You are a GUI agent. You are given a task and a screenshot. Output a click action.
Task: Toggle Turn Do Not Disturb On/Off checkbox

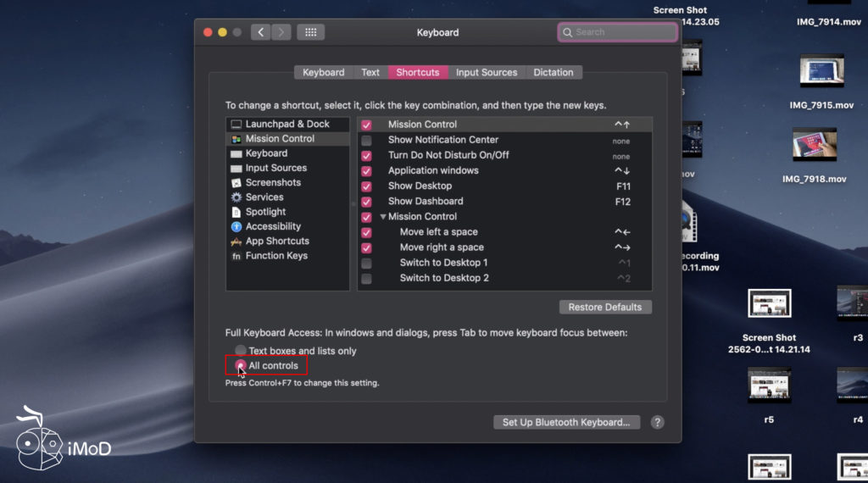pyautogui.click(x=366, y=156)
